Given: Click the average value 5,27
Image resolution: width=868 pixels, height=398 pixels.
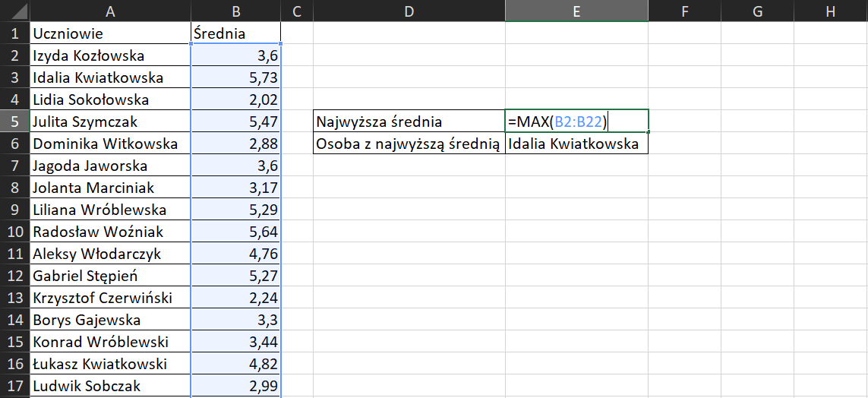Looking at the screenshot, I should 236,276.
